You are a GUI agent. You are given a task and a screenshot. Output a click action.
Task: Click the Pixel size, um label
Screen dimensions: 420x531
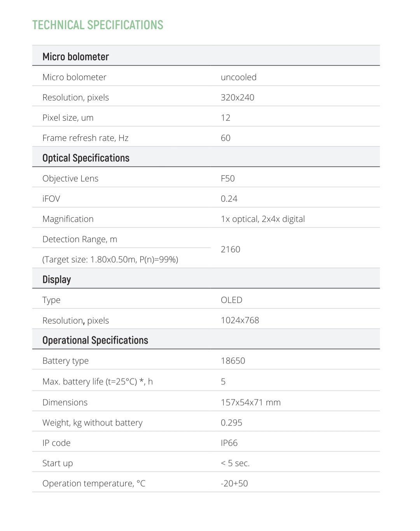68,118
